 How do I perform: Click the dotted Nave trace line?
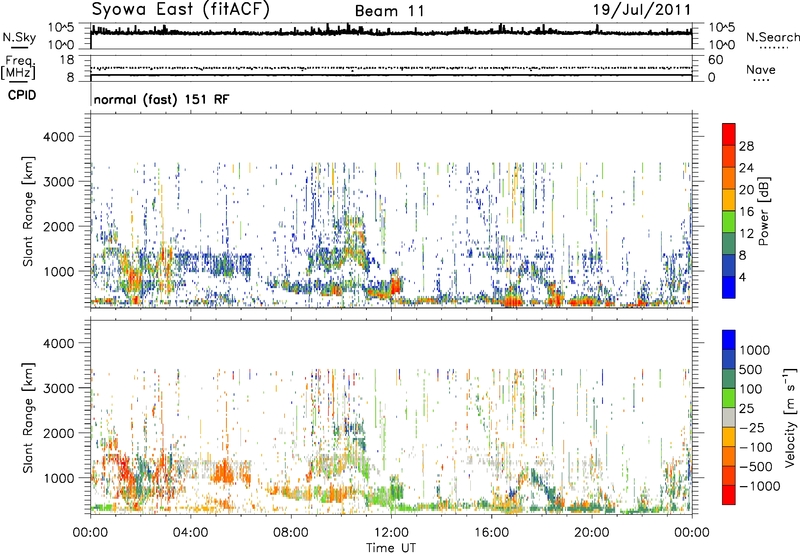point(391,68)
